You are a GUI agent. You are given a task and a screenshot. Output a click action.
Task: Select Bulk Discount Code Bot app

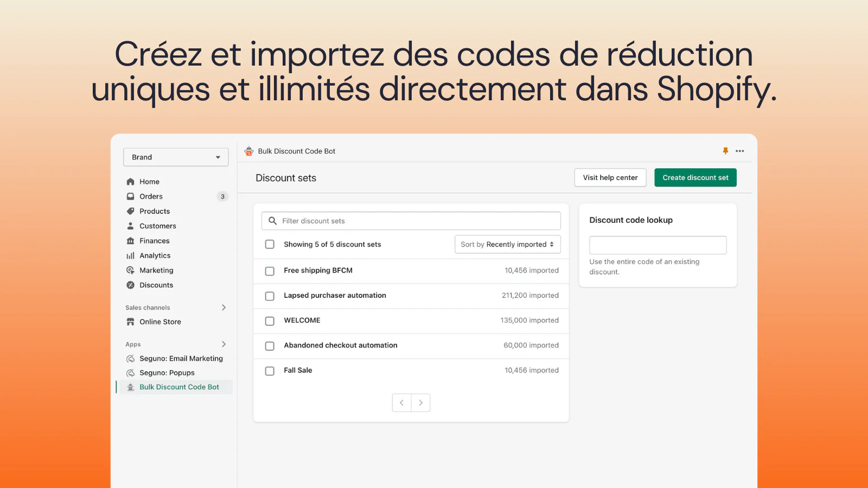click(x=179, y=387)
